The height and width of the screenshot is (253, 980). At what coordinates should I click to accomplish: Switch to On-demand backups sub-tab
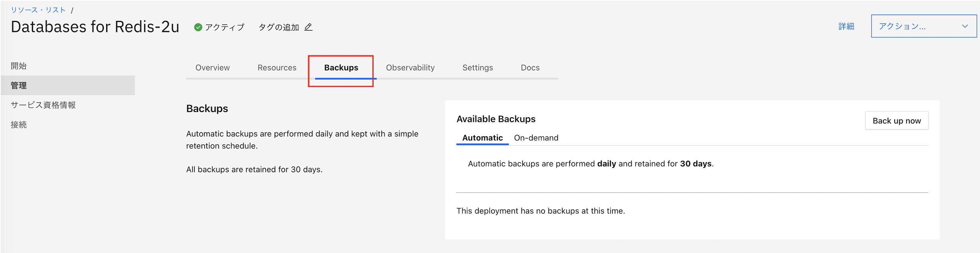[535, 138]
